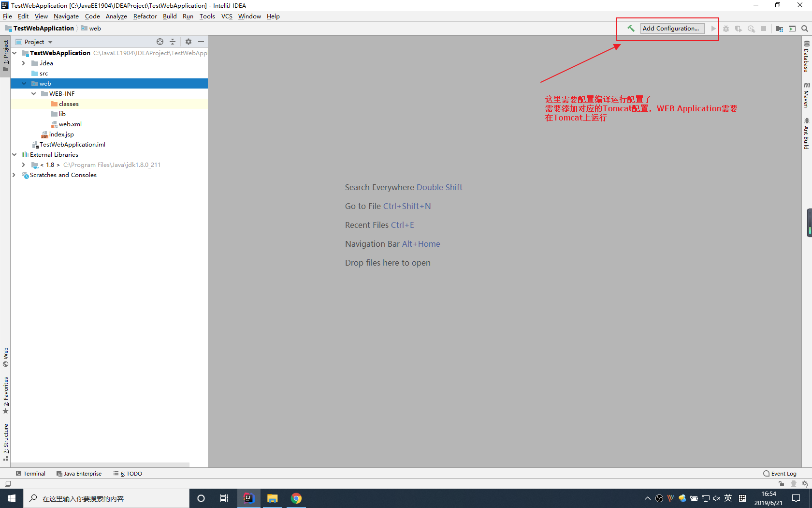812x508 pixels.
Task: Click the muted volume tray icon
Action: click(x=717, y=498)
